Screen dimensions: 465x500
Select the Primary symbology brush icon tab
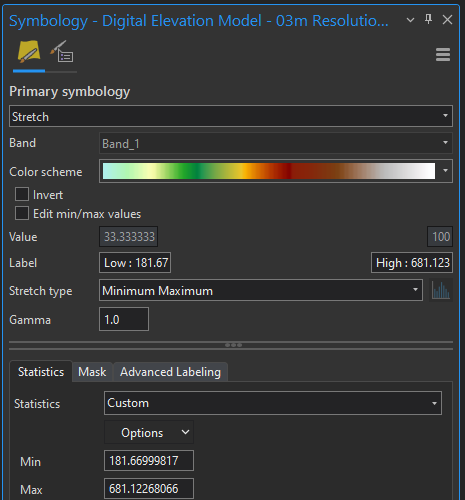tap(29, 52)
